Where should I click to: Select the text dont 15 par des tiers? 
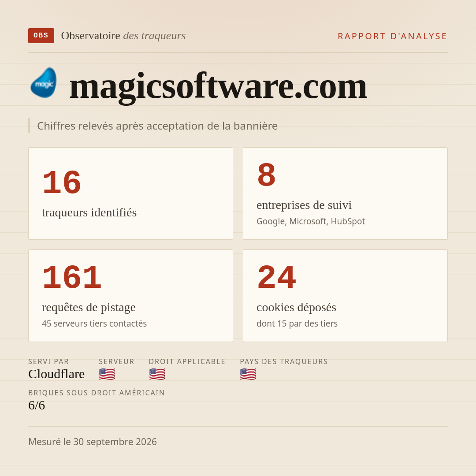297,324
